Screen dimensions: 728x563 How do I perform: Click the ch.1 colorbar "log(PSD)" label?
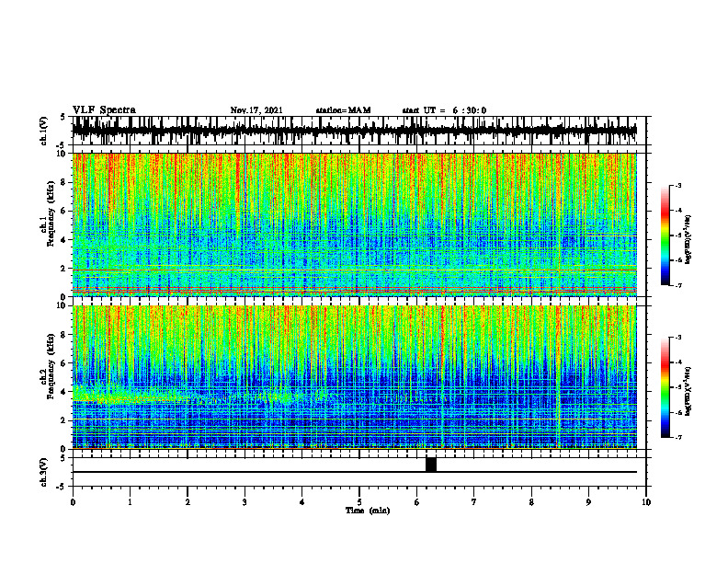point(688,239)
